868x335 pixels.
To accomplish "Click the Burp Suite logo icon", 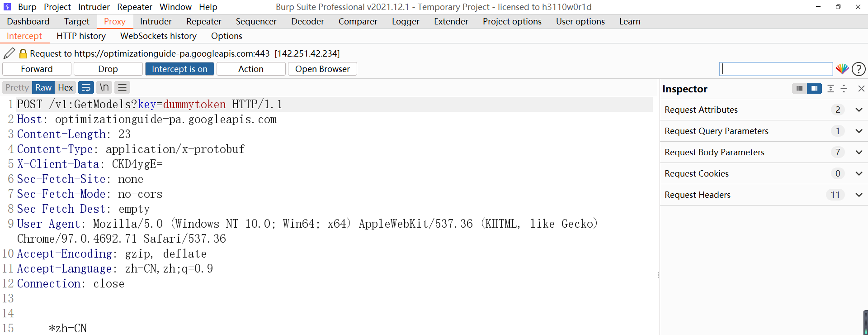I will (7, 7).
